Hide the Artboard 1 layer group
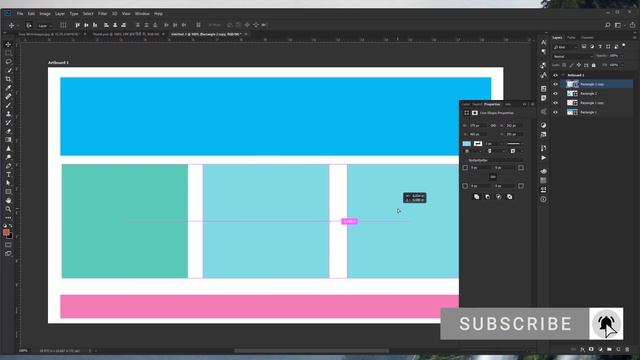The height and width of the screenshot is (360, 640). pyautogui.click(x=555, y=75)
